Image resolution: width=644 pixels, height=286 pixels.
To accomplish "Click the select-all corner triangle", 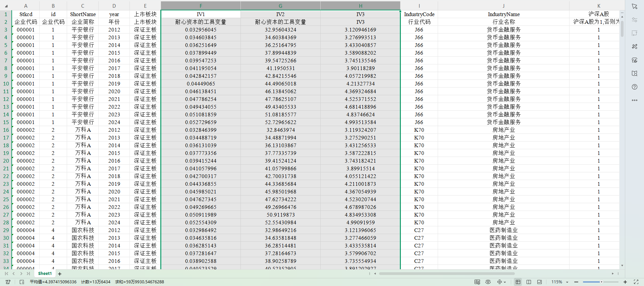I will click(6, 6).
